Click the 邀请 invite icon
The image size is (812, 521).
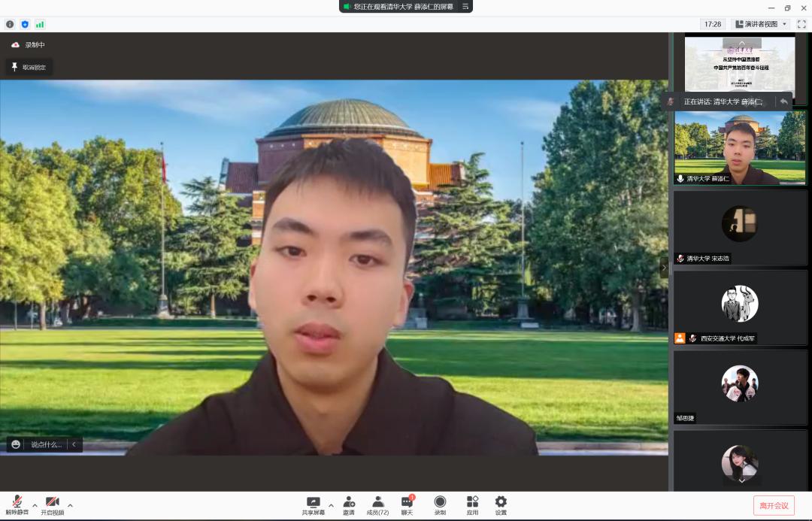[x=349, y=502]
